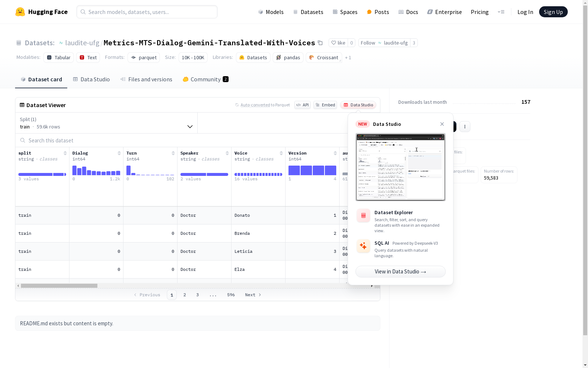Jump to page 2 of the table
Viewport: 588px width, 368px height.
tap(184, 295)
